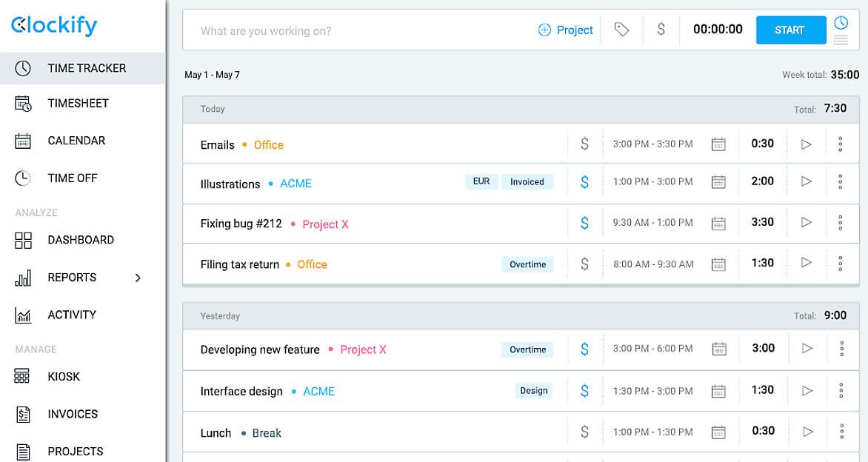Open the three-dot menu for Fixing bug #212
868x462 pixels.
(840, 222)
